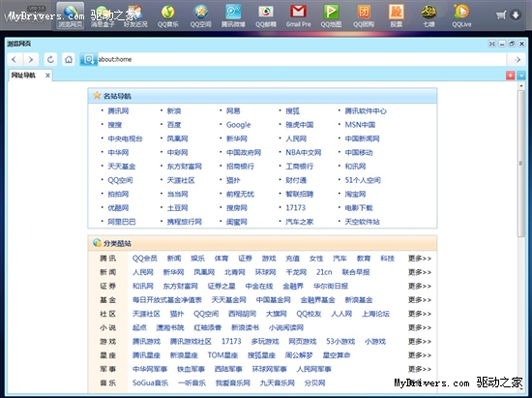Add a new tab with red plus button
The height and width of the screenshot is (398, 532).
(511, 76)
